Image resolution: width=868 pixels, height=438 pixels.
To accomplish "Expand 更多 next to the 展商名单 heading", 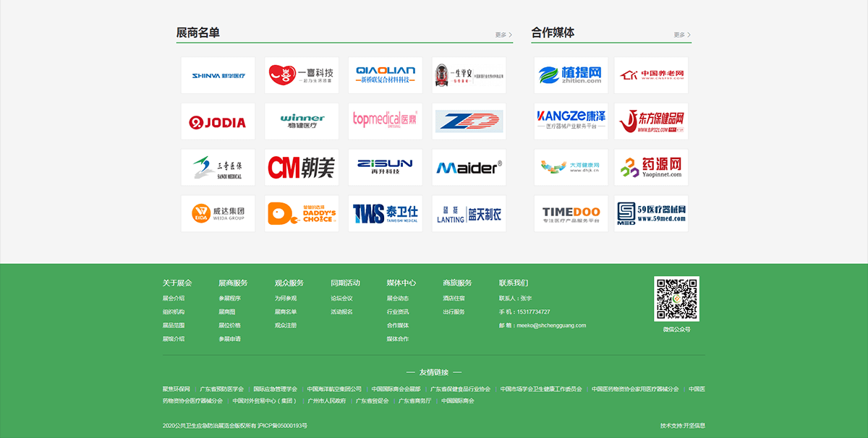I will [x=503, y=35].
